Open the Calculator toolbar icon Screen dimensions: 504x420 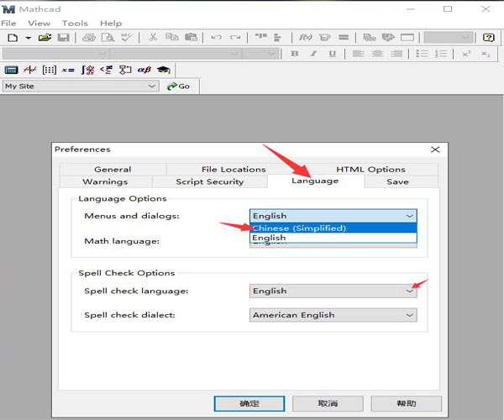[12, 70]
